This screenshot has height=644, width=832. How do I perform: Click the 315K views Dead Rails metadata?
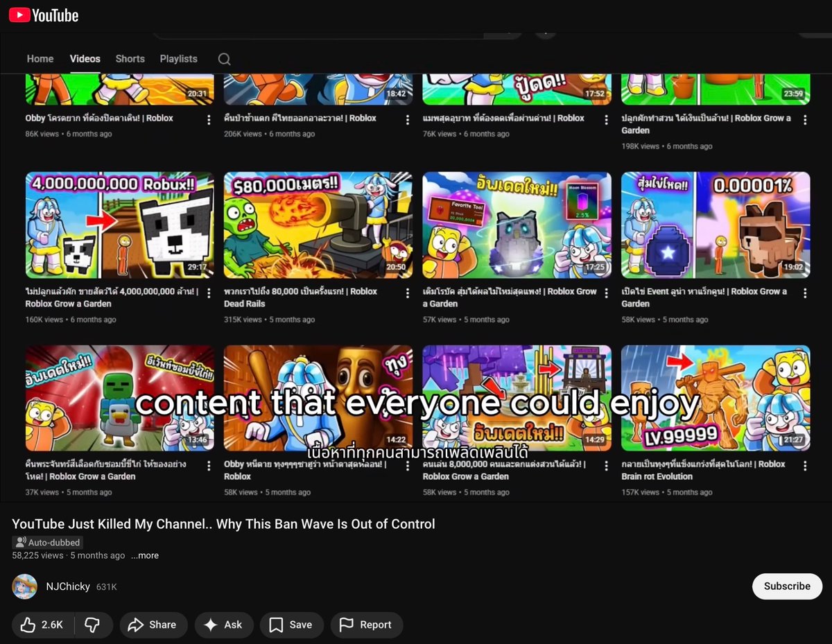269,320
